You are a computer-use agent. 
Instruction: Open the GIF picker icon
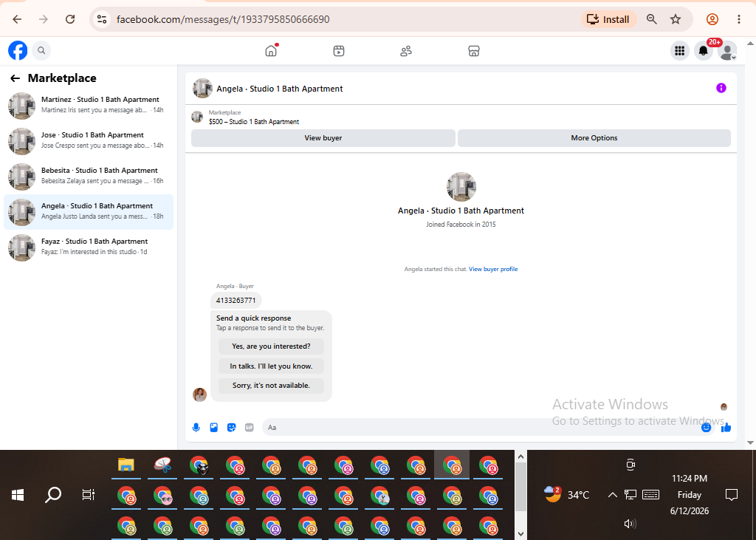click(250, 428)
